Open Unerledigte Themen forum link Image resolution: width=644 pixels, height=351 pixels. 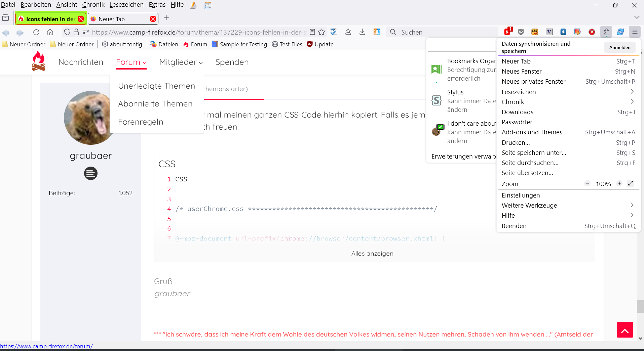pos(156,86)
